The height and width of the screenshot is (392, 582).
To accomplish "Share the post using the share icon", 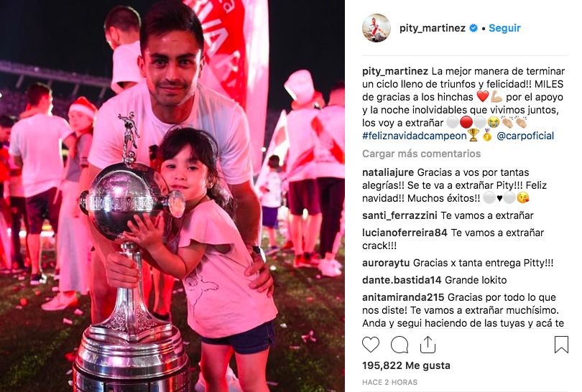I will [x=428, y=345].
